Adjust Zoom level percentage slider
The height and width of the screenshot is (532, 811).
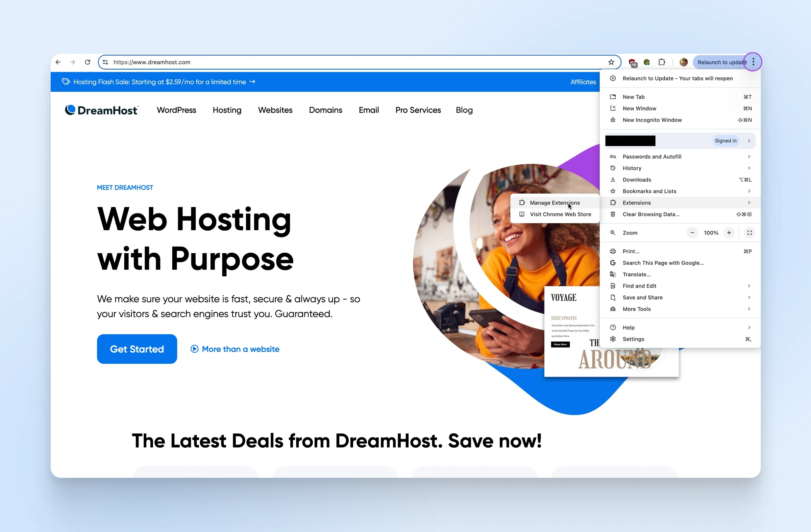point(711,233)
